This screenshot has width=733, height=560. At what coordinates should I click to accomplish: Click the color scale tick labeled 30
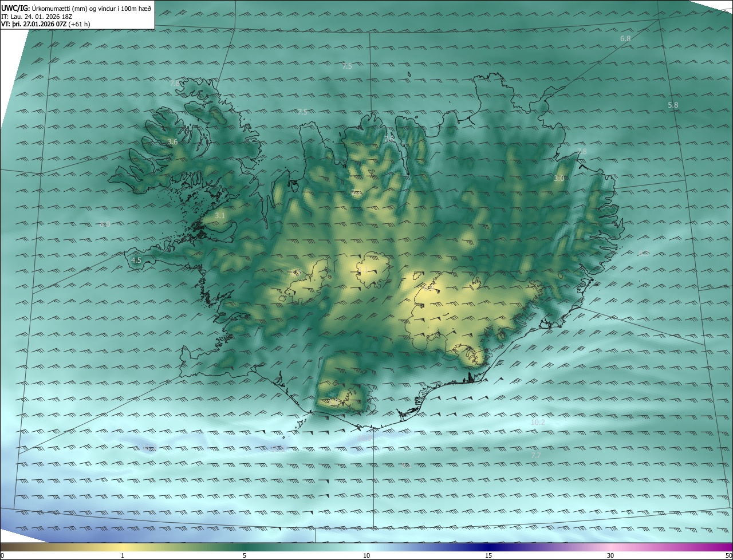coord(610,555)
